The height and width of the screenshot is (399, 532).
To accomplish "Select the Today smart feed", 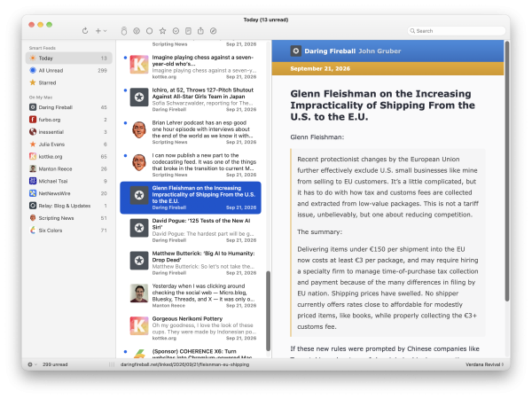I will [x=69, y=58].
